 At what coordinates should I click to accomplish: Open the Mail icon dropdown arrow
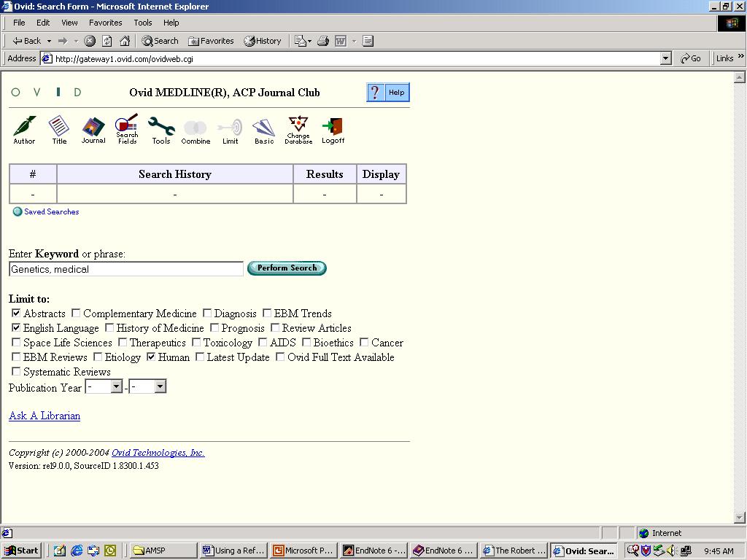pos(309,42)
